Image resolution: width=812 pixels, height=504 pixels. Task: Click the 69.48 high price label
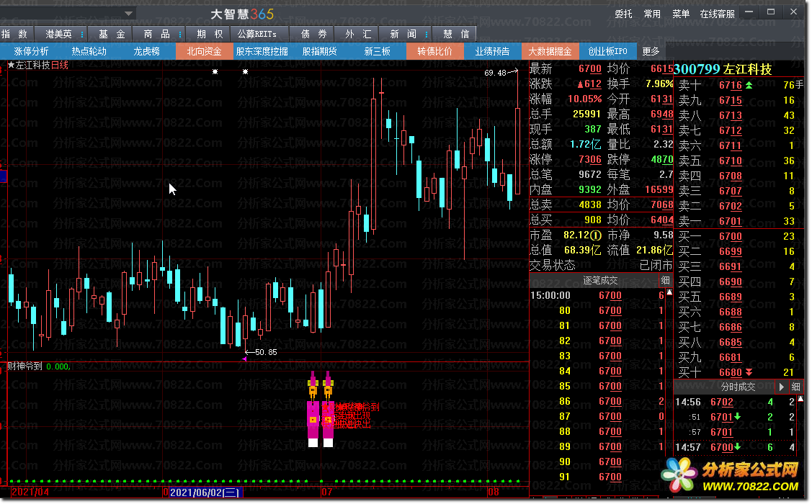495,73
